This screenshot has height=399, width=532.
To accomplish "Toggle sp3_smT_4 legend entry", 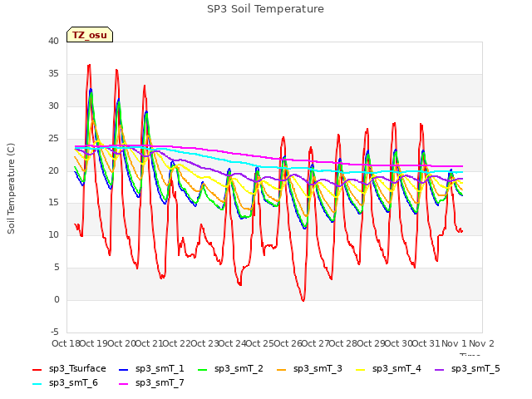I will [388, 369].
